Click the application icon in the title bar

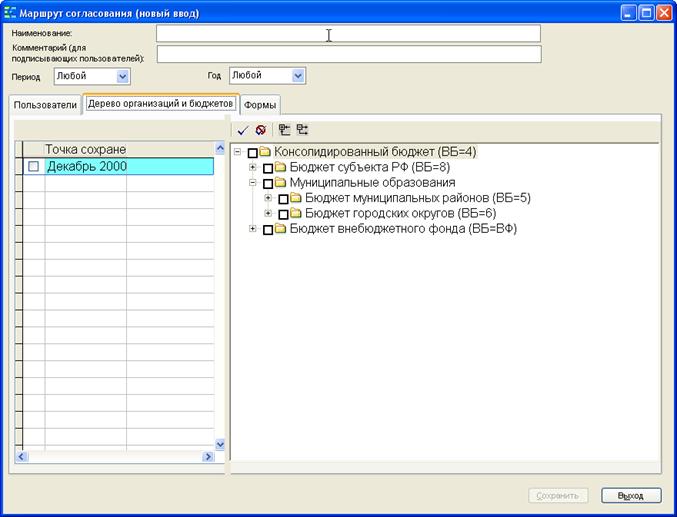pyautogui.click(x=9, y=13)
